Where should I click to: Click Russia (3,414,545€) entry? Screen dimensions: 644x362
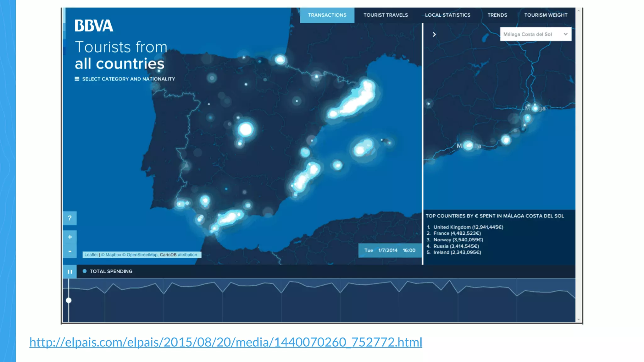click(x=456, y=246)
